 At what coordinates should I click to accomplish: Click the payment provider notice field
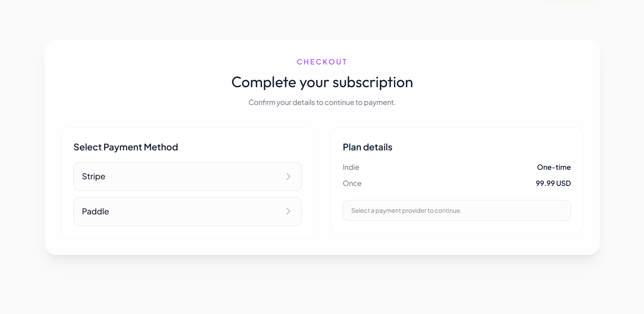click(x=456, y=210)
